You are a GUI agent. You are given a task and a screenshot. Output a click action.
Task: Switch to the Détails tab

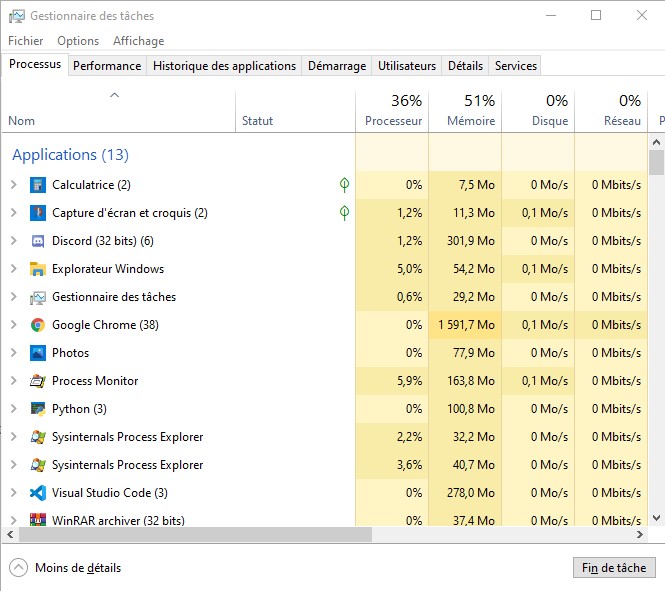click(x=465, y=66)
